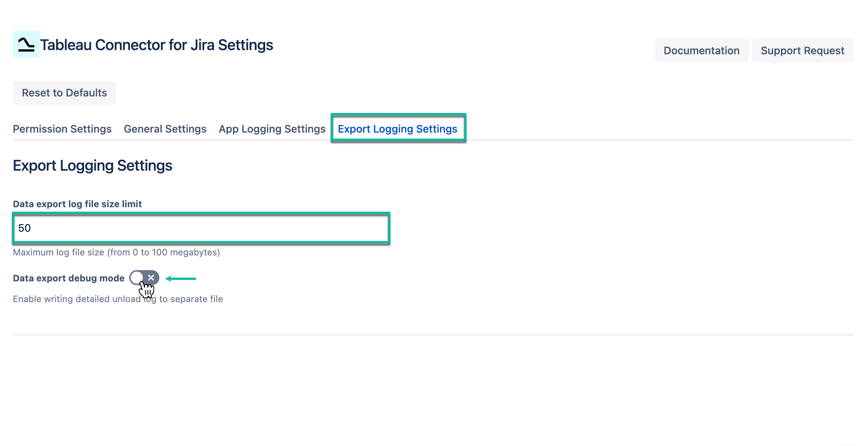Open the General Settings tab
The width and height of the screenshot is (868, 446).
165,129
